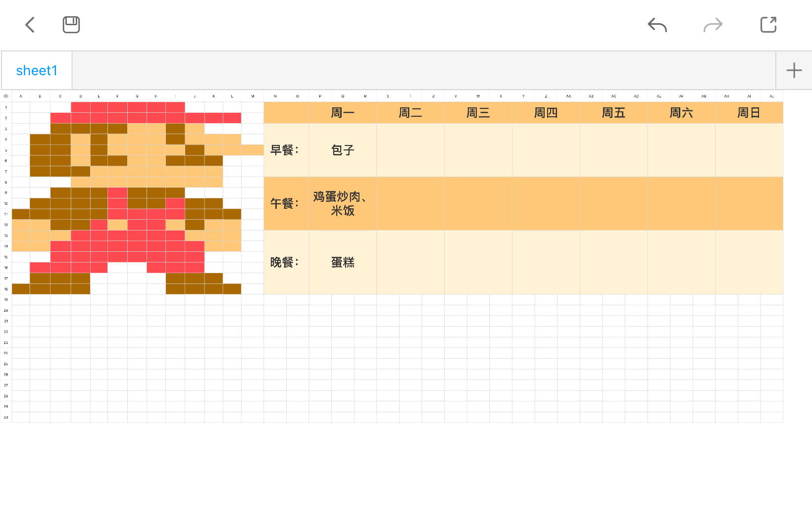
Task: Select the 周五 header cell
Action: [614, 113]
